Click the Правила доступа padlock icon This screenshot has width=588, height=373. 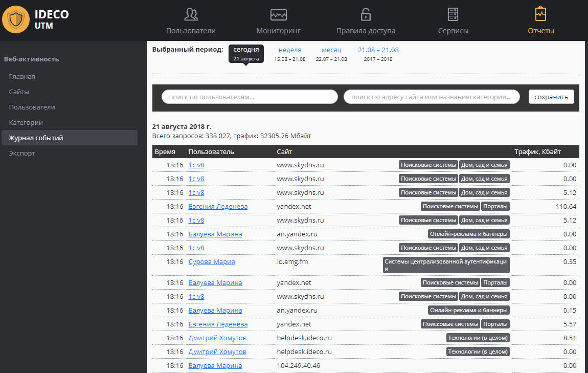[366, 14]
